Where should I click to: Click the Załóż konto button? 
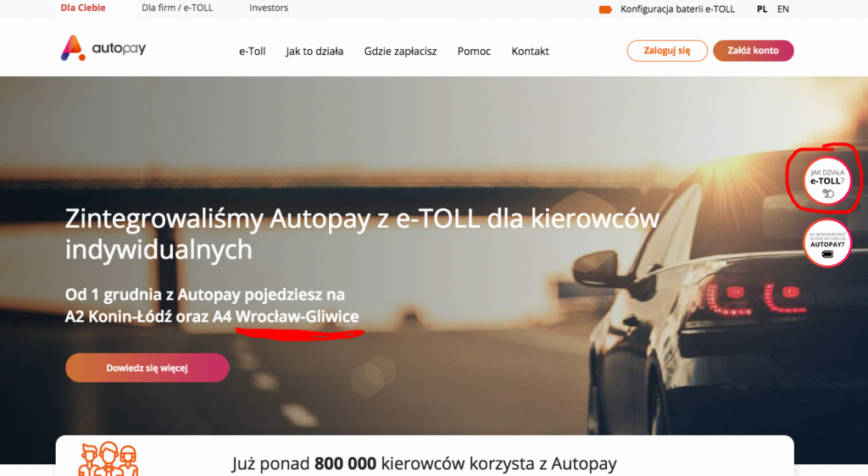tap(754, 50)
